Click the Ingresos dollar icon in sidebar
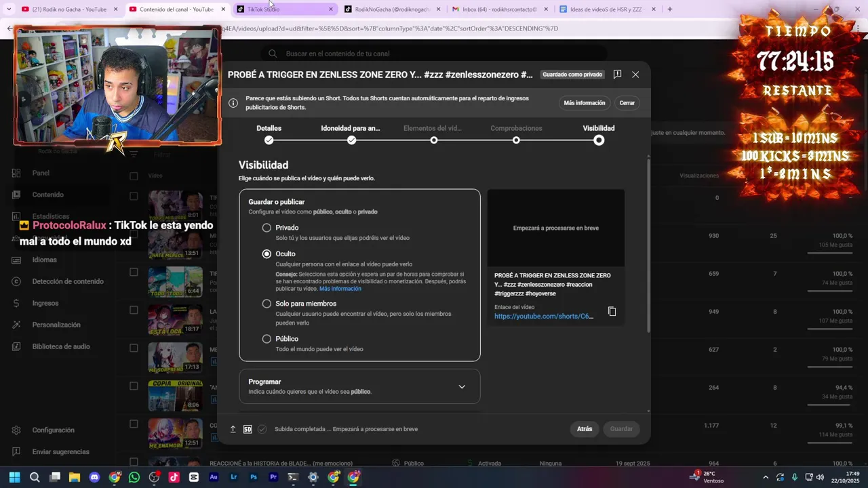 pos(16,303)
